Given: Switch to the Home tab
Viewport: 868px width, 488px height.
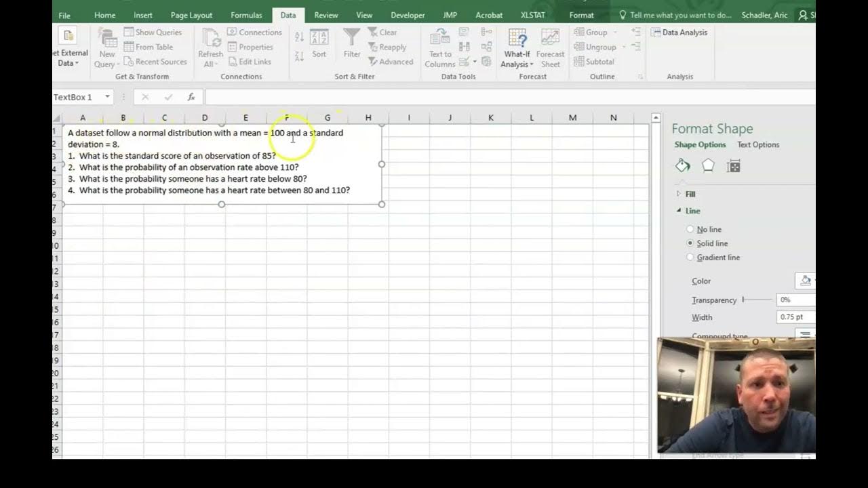Looking at the screenshot, I should point(104,15).
